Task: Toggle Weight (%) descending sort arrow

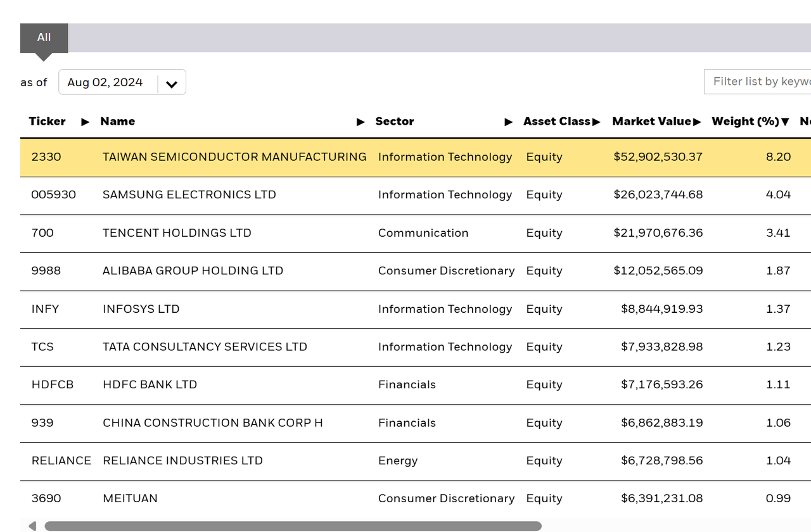Action: click(785, 122)
